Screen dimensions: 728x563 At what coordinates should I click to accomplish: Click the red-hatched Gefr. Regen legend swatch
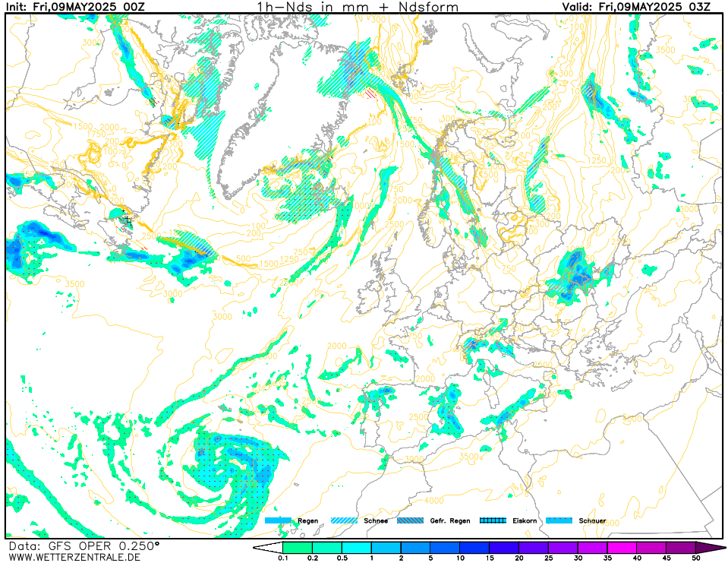click(411, 520)
